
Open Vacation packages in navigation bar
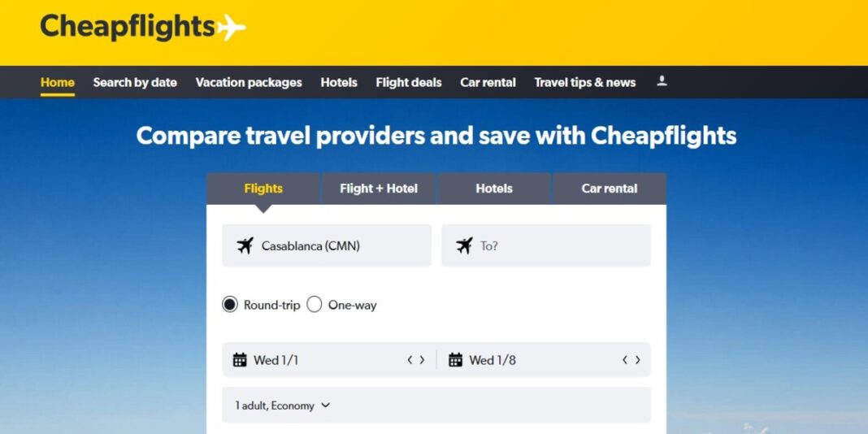click(x=249, y=82)
